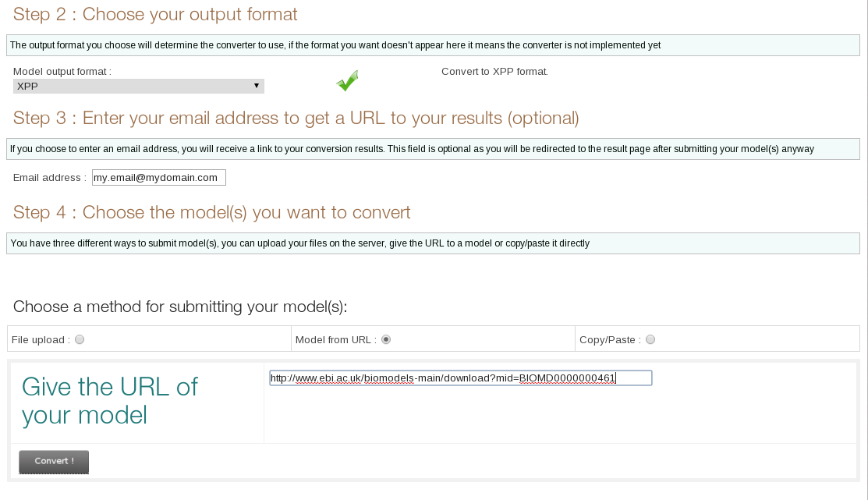The width and height of the screenshot is (868, 500).
Task: Focus the model URL text box
Action: point(460,378)
